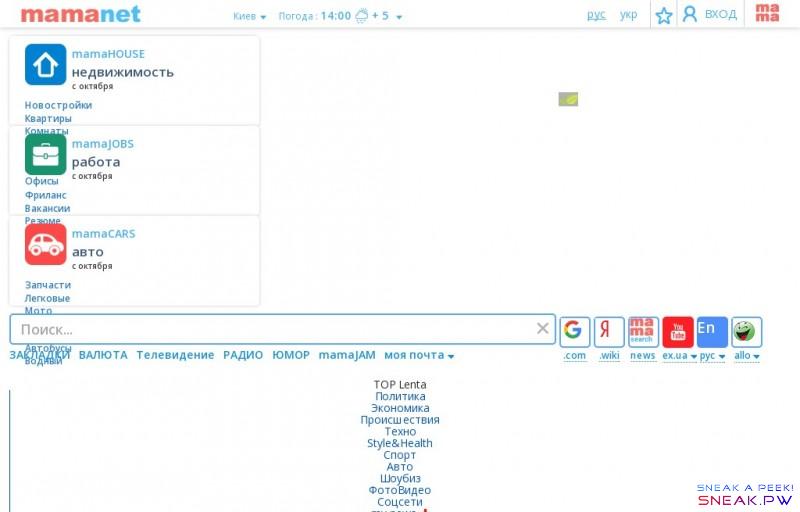
Task: Clear the search field with X
Action: tap(542, 328)
